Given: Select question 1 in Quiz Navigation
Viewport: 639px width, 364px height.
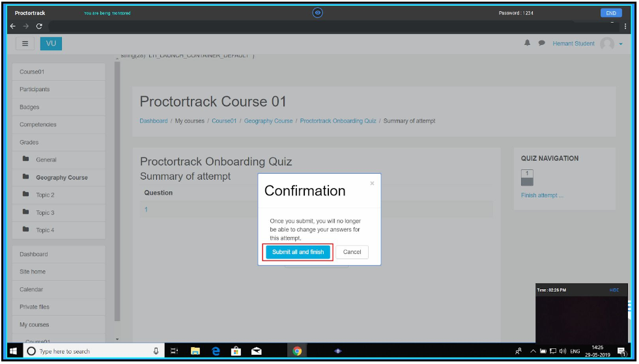Looking at the screenshot, I should coord(527,178).
